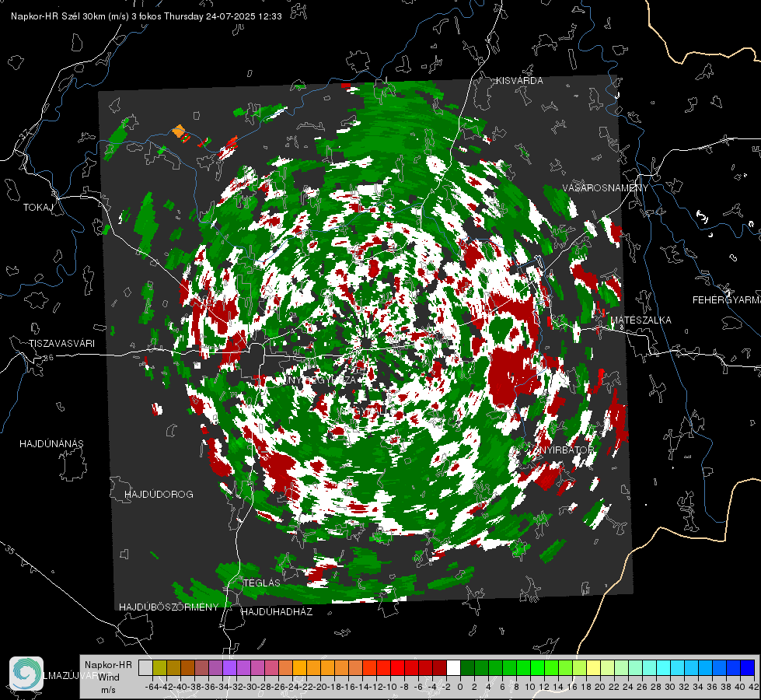Image resolution: width=761 pixels, height=700 pixels.
Task: Pick the deep blue swatch between 40 and 42
Action: click(x=748, y=667)
